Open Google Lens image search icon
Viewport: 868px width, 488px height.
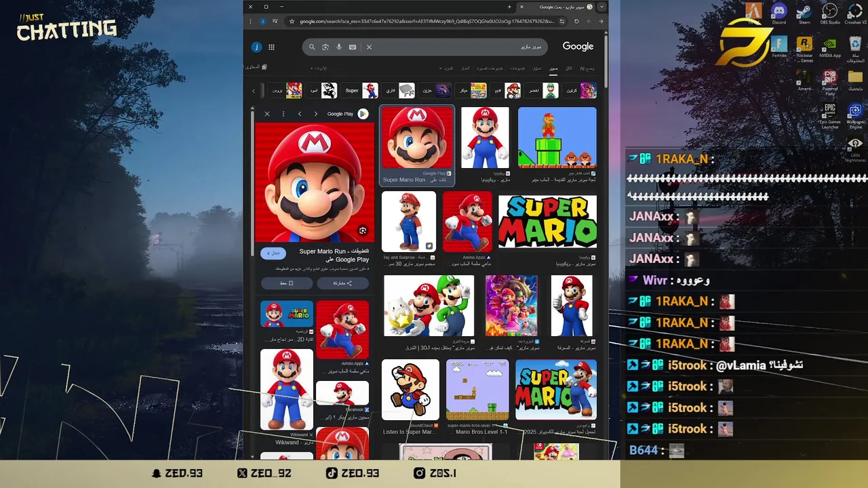point(325,47)
